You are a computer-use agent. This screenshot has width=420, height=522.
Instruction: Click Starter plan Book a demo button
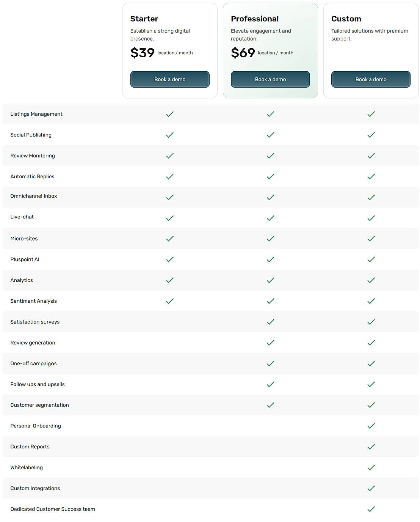click(x=170, y=79)
